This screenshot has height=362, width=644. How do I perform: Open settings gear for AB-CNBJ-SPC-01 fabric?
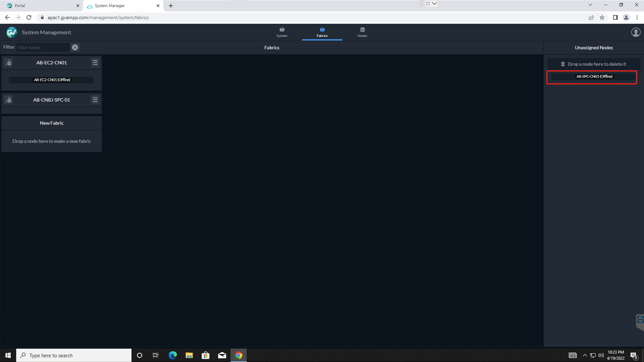[9, 100]
